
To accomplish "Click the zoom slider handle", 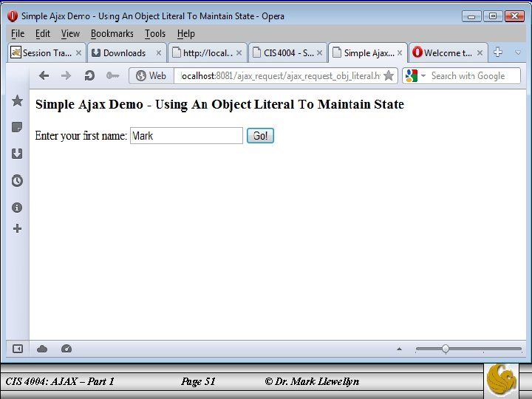I will [x=445, y=349].
